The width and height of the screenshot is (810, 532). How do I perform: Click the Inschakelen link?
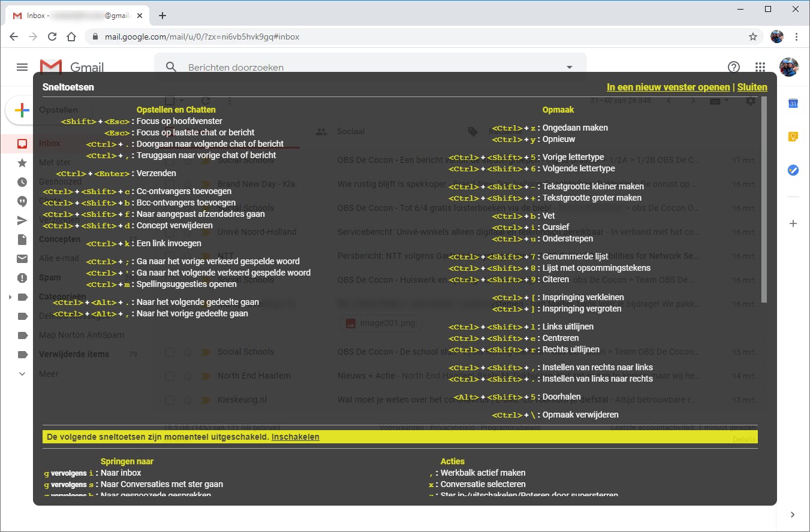pyautogui.click(x=296, y=437)
